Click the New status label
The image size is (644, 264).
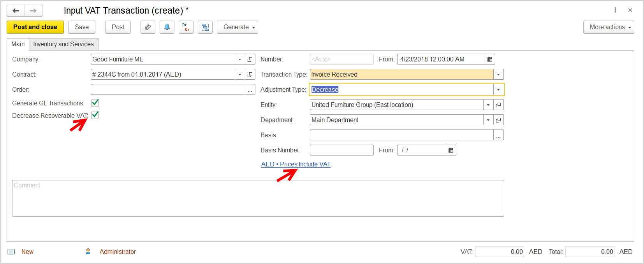pyautogui.click(x=27, y=252)
